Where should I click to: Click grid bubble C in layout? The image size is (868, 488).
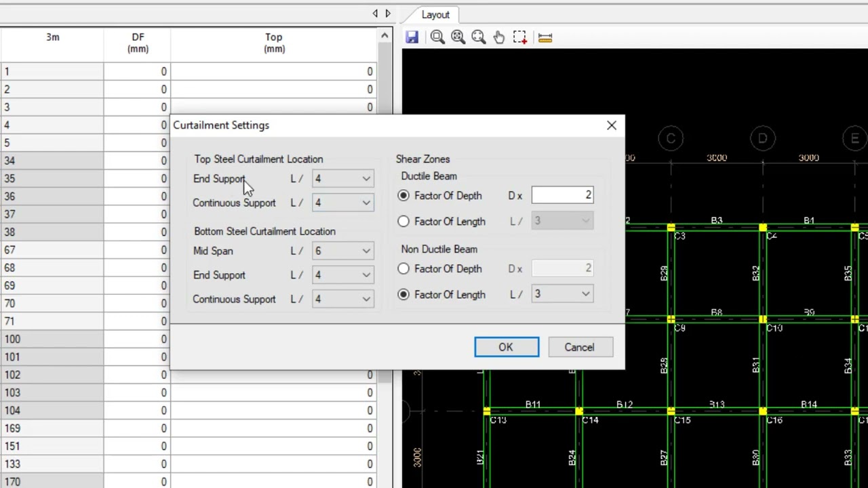(x=671, y=139)
